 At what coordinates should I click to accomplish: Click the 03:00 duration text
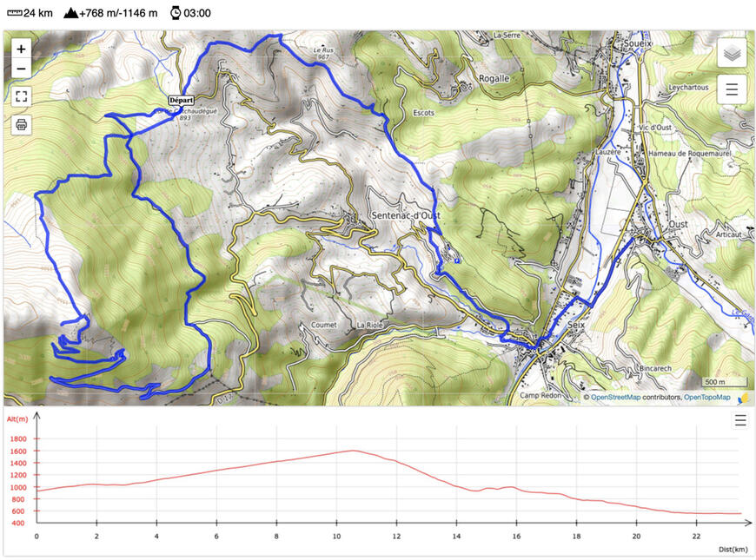[197, 13]
